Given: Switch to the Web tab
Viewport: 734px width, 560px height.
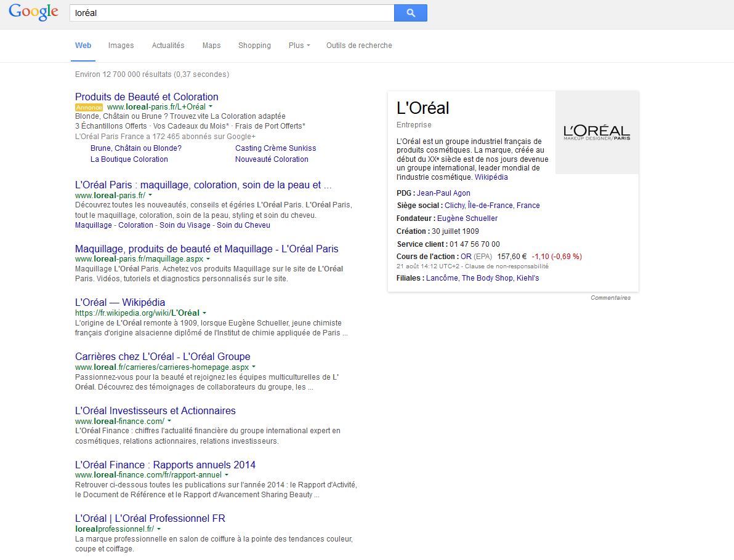Looking at the screenshot, I should point(83,46).
